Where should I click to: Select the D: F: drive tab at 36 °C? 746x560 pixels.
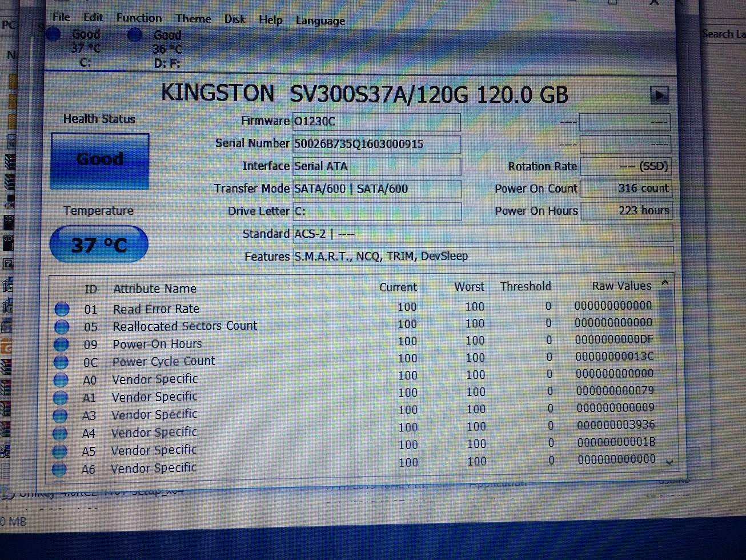(x=167, y=49)
